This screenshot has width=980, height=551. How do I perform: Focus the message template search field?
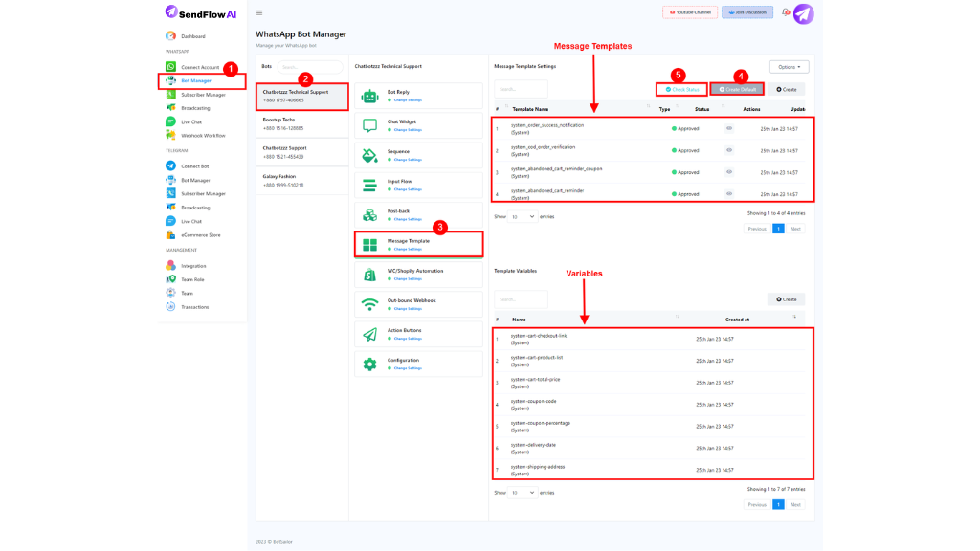[522, 89]
